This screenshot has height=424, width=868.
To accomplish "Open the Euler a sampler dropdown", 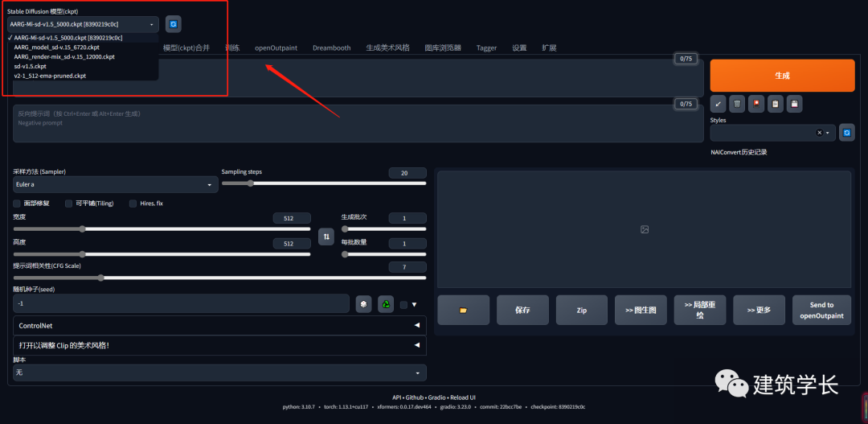I will coord(115,184).
